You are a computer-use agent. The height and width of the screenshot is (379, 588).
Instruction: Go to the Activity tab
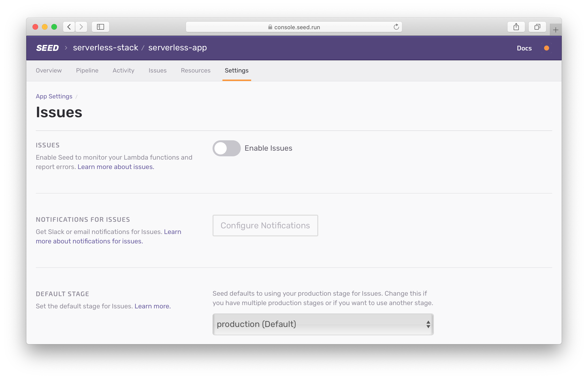coord(123,70)
